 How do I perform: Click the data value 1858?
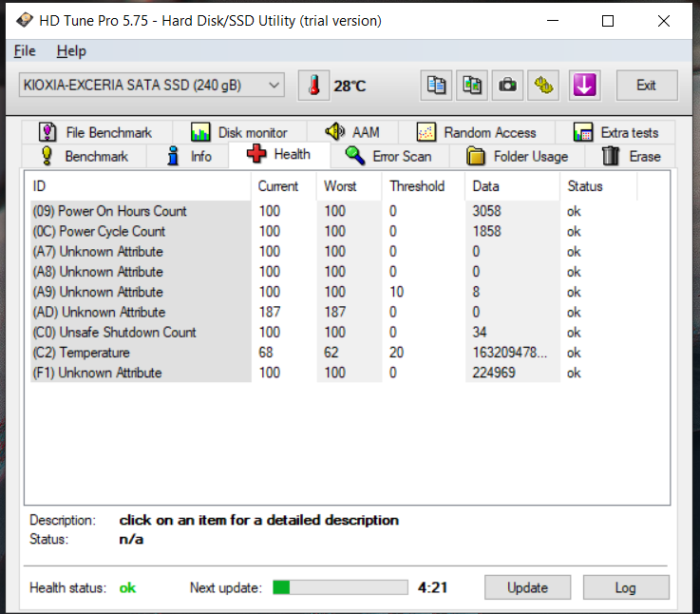click(486, 231)
